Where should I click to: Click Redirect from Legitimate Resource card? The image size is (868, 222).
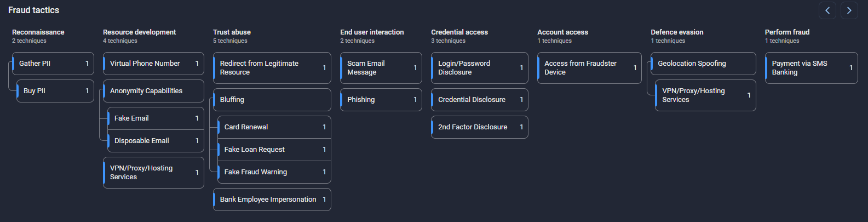(x=272, y=68)
